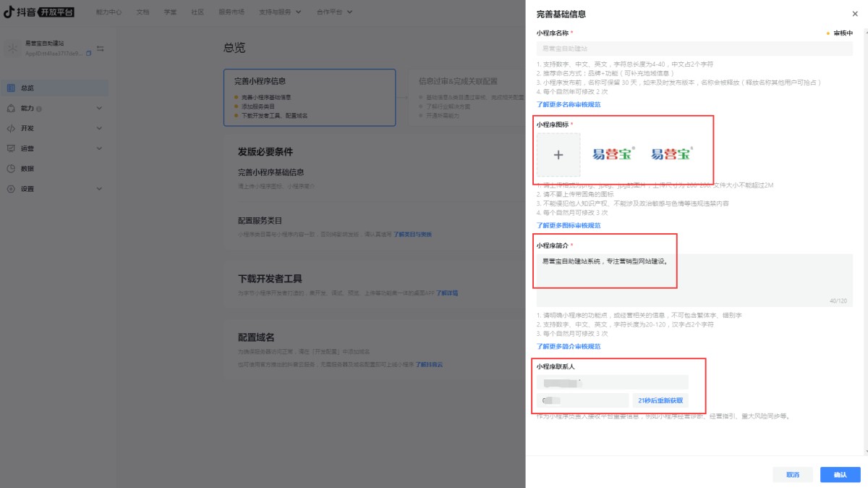Viewport: 868px width, 488px height.
Task: Open the 支持与服务 dropdown
Action: tap(278, 12)
